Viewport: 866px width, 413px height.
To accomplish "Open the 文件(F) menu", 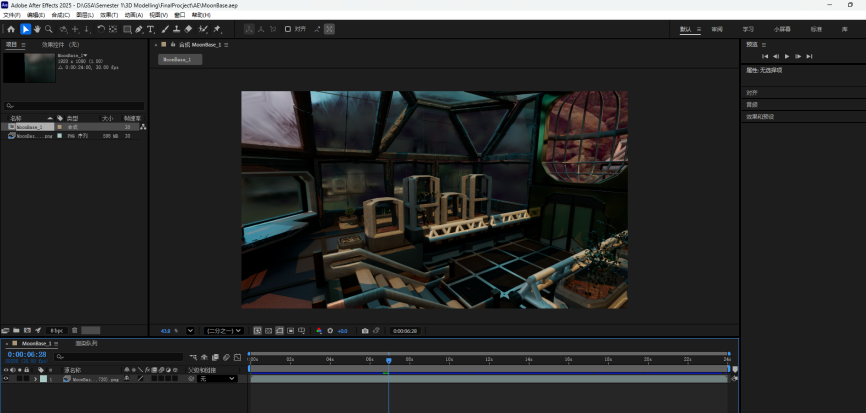I will (12, 15).
